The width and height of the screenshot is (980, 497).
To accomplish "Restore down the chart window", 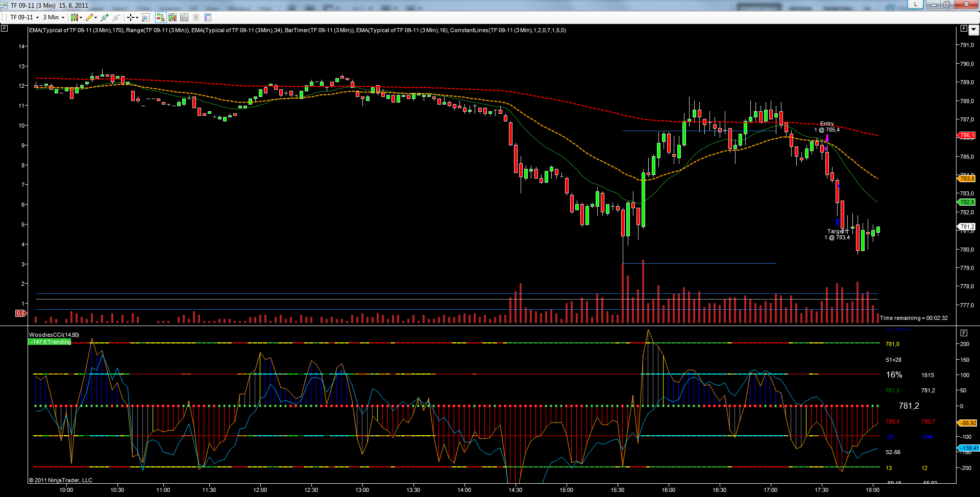I will click(x=946, y=4).
